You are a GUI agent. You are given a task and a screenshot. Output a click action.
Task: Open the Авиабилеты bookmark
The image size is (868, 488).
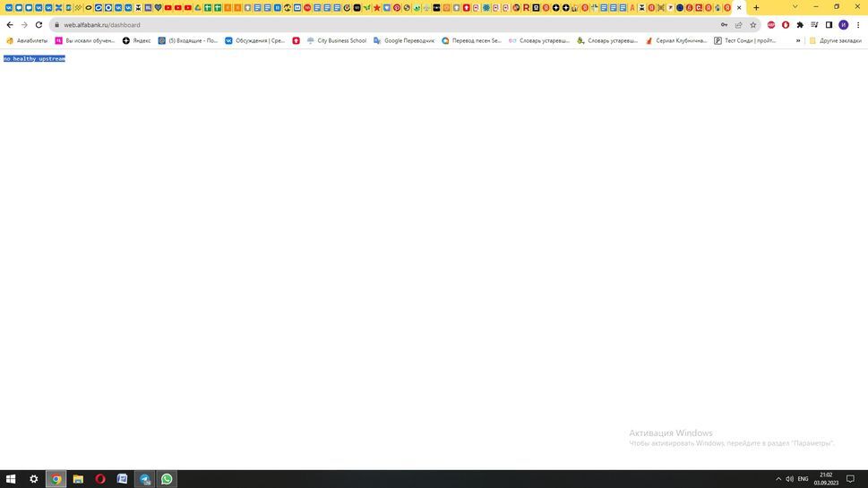tap(27, 40)
